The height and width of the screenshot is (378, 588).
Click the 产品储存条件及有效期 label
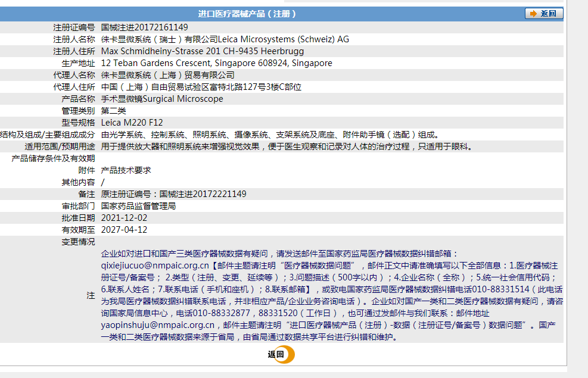point(53,158)
